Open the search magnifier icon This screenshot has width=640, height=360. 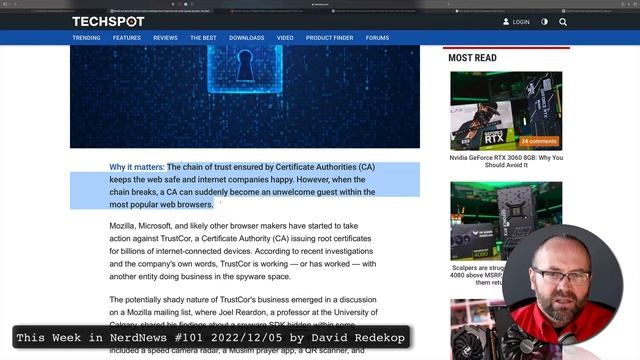tap(563, 22)
